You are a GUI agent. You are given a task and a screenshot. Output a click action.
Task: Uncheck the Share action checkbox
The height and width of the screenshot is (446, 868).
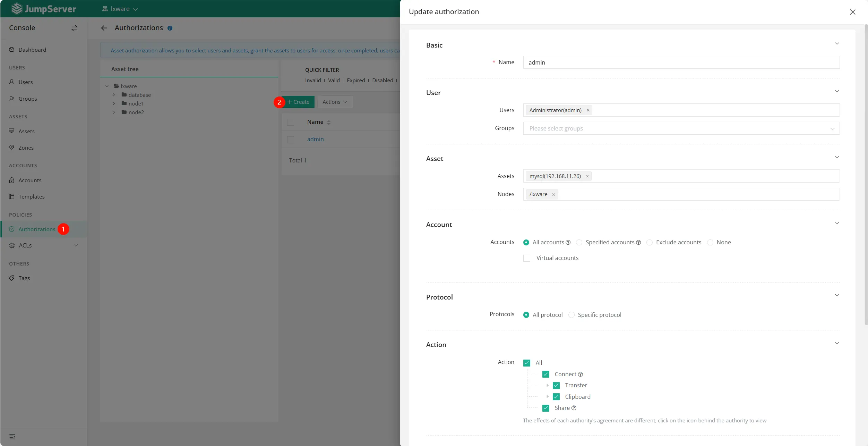(x=546, y=408)
